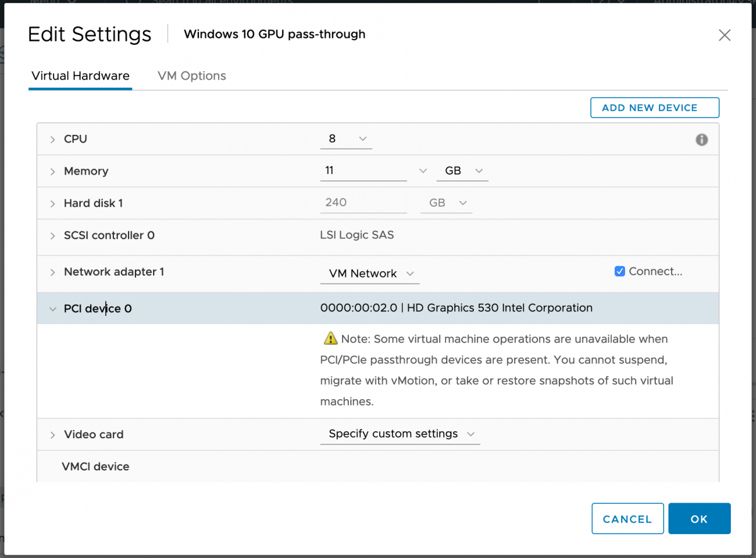This screenshot has height=558, width=756.
Task: Expand the Video card settings row
Action: click(53, 434)
